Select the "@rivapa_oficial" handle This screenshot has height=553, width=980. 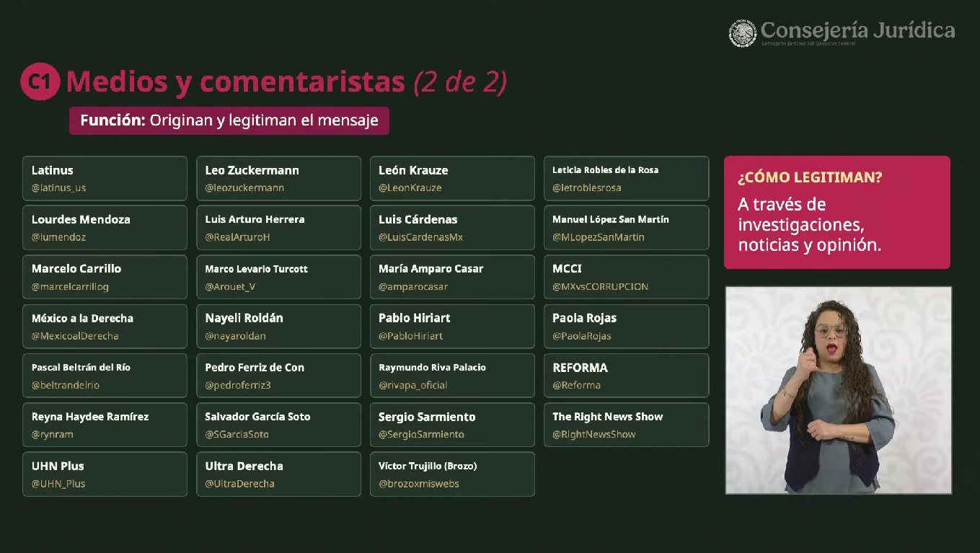click(x=413, y=385)
